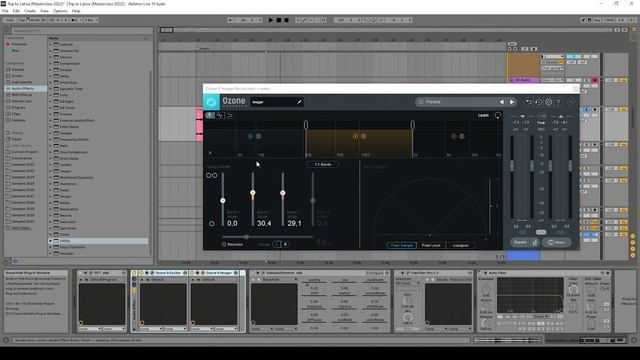Screen dimensions: 640x360
Task: Select the second view mode icon in Imager
Action: (x=220, y=116)
